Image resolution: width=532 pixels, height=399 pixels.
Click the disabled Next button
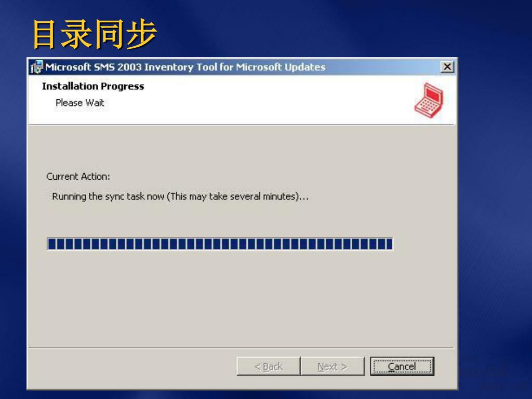click(332, 366)
